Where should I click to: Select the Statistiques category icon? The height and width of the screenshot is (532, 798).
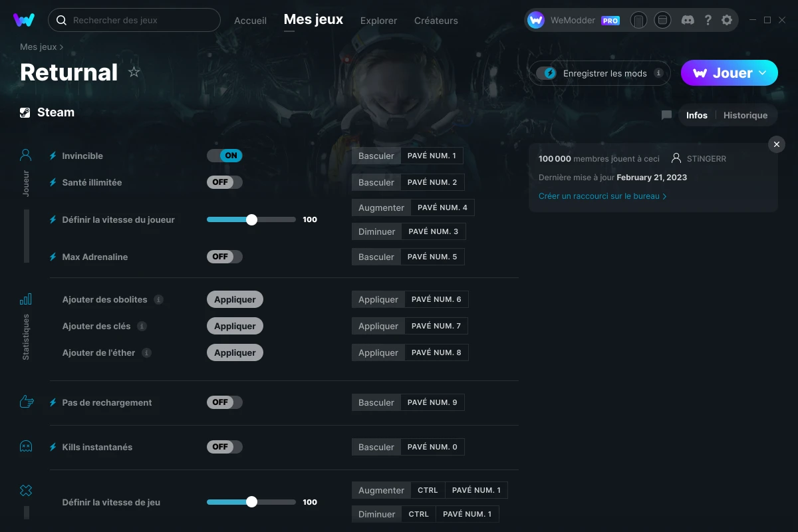point(26,299)
